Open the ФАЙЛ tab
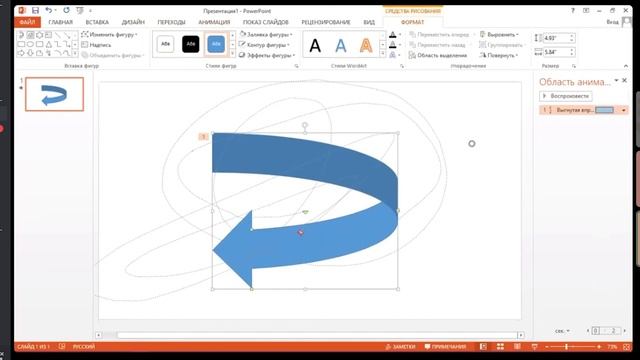This screenshot has width=640, height=360. coord(27,22)
